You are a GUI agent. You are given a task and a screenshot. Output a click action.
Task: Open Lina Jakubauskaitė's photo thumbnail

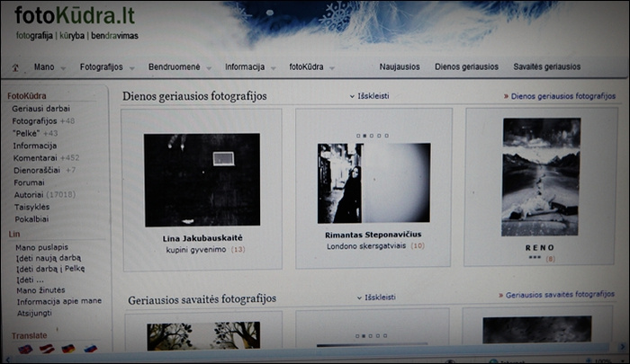[x=202, y=179]
